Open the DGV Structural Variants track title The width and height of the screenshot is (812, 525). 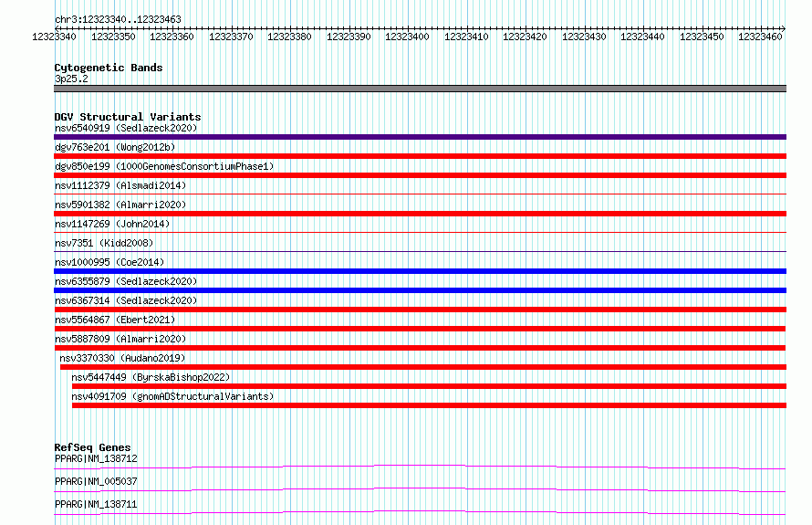point(128,117)
